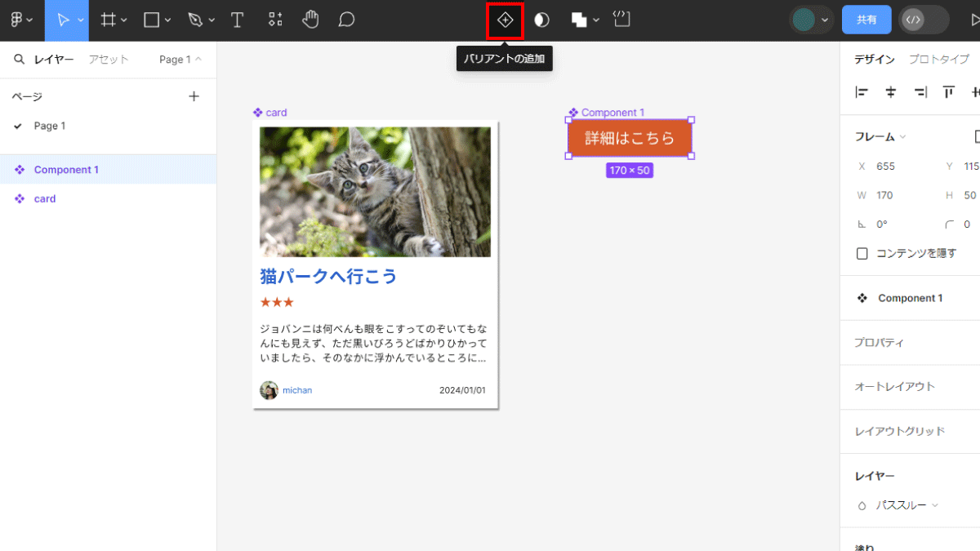Click the michan author avatar

pos(269,390)
